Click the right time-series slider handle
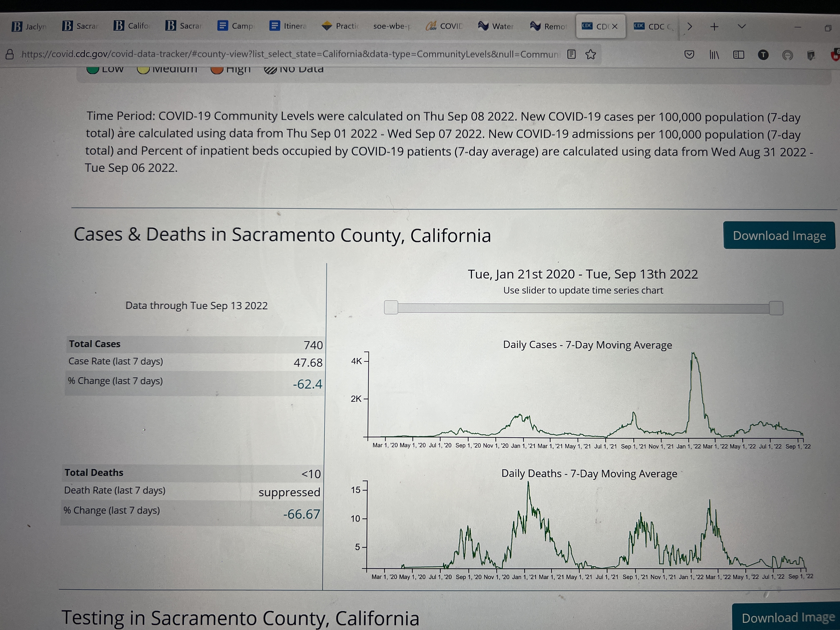The width and height of the screenshot is (840, 630). pos(776,308)
